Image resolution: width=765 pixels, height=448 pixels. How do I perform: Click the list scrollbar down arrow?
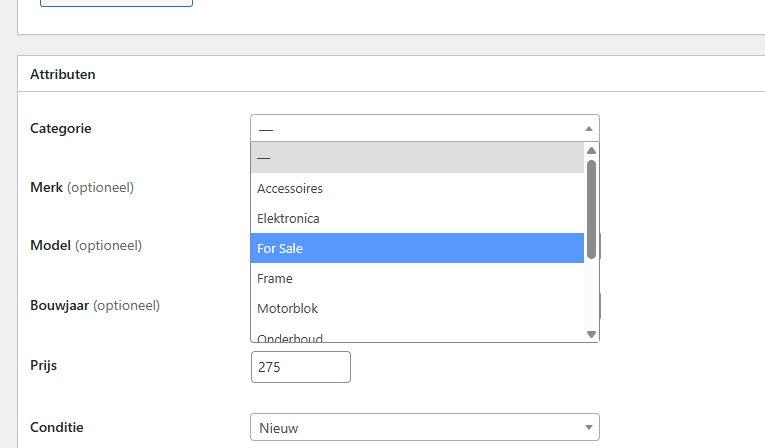pyautogui.click(x=591, y=334)
